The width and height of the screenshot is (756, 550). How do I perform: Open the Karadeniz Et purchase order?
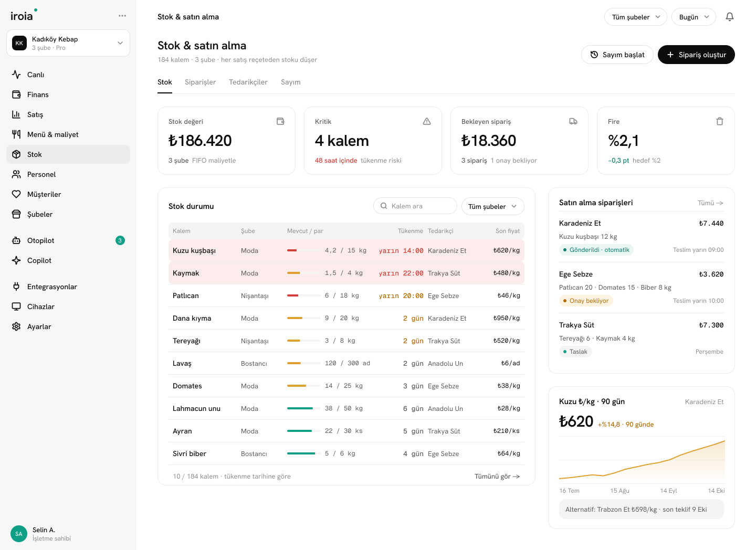(642, 237)
